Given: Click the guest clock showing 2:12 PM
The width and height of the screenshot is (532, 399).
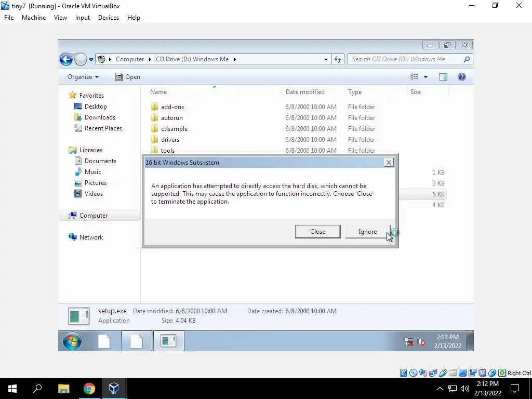Looking at the screenshot, I should pyautogui.click(x=447, y=341).
